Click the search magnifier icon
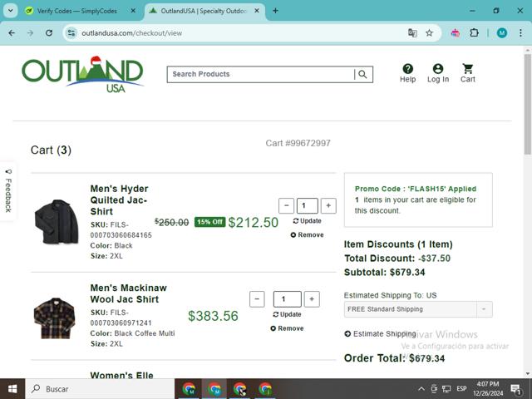The width and height of the screenshot is (532, 399). coord(362,74)
